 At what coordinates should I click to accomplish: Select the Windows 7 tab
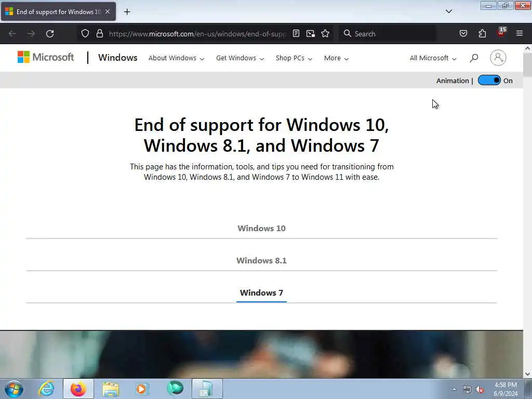point(262,293)
